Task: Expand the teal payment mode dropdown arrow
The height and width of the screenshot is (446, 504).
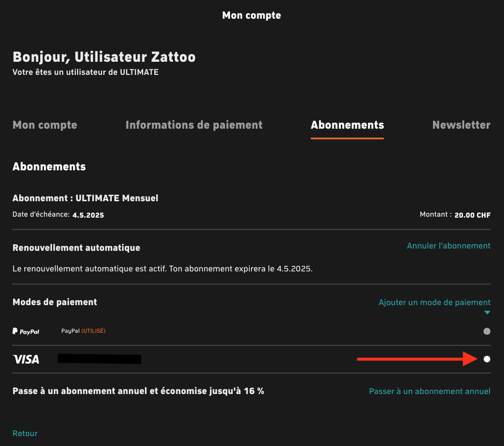Action: pos(487,313)
